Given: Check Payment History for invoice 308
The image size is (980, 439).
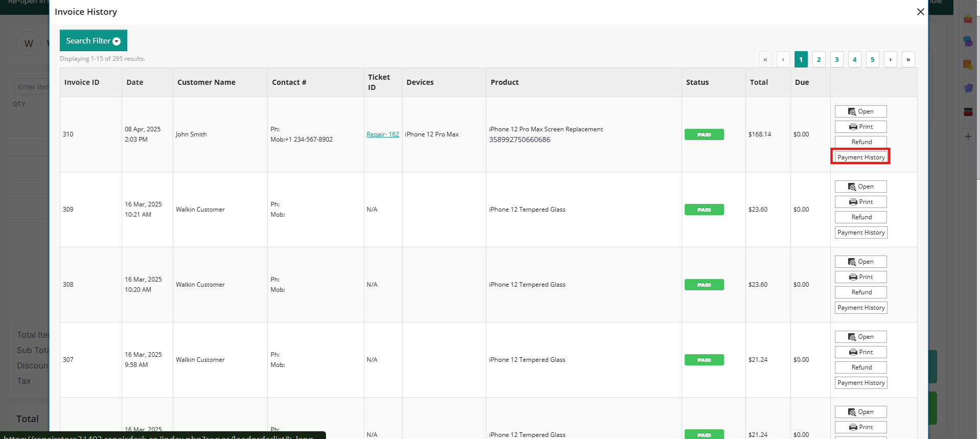Looking at the screenshot, I should click(x=861, y=308).
